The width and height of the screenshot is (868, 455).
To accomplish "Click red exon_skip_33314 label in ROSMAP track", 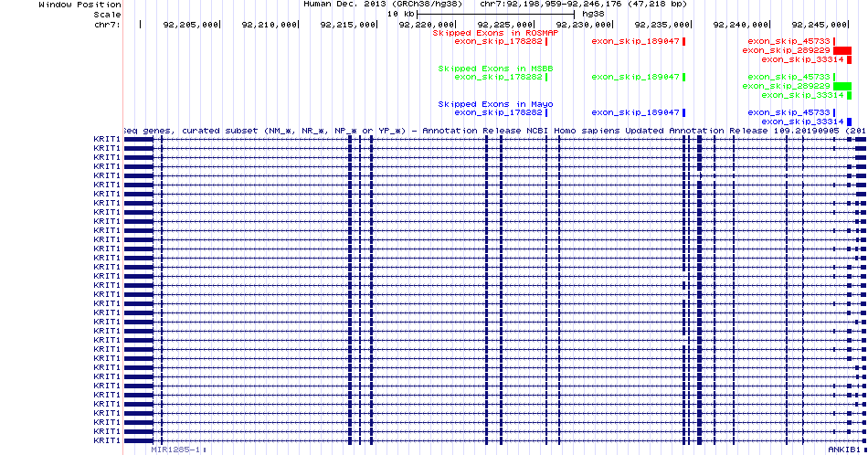I will [x=801, y=59].
